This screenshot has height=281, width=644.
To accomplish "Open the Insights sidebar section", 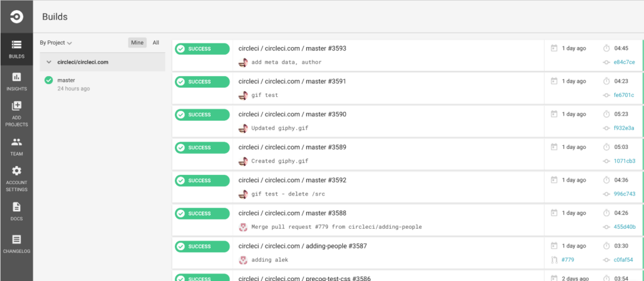I will pos(16,82).
